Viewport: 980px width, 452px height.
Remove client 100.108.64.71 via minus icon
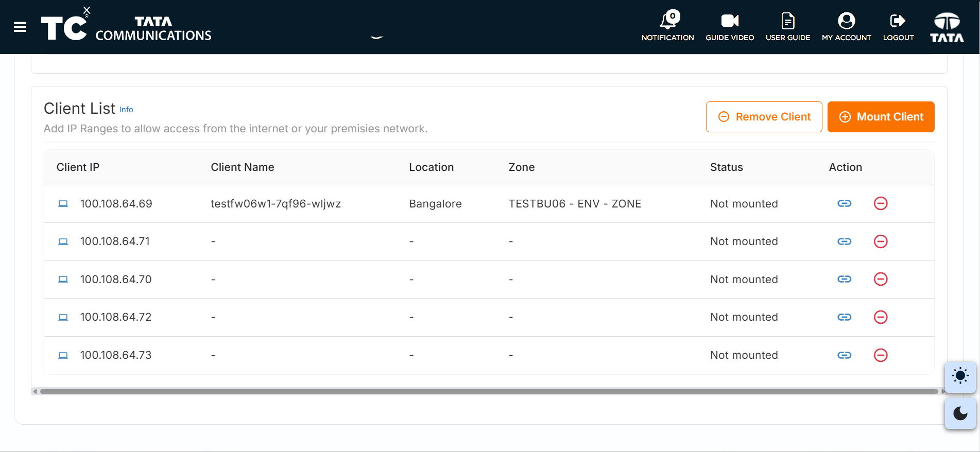881,241
